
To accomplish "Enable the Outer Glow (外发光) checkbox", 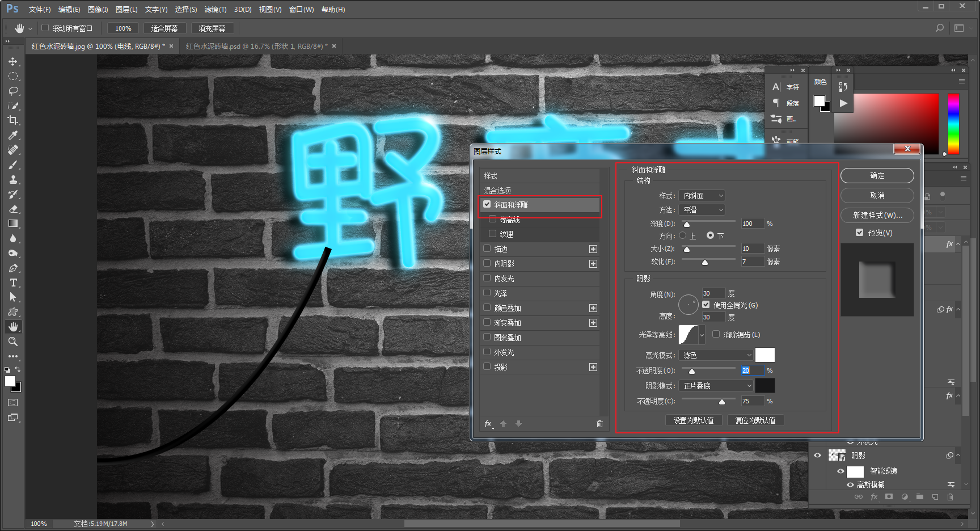I will [487, 352].
